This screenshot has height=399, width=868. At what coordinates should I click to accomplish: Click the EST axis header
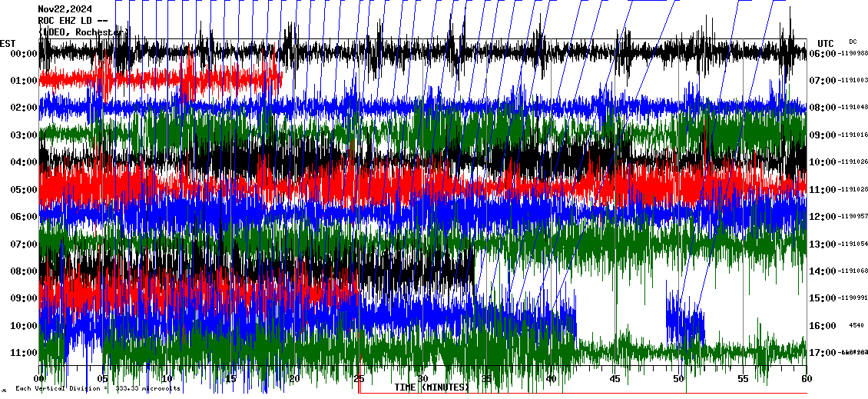click(8, 42)
